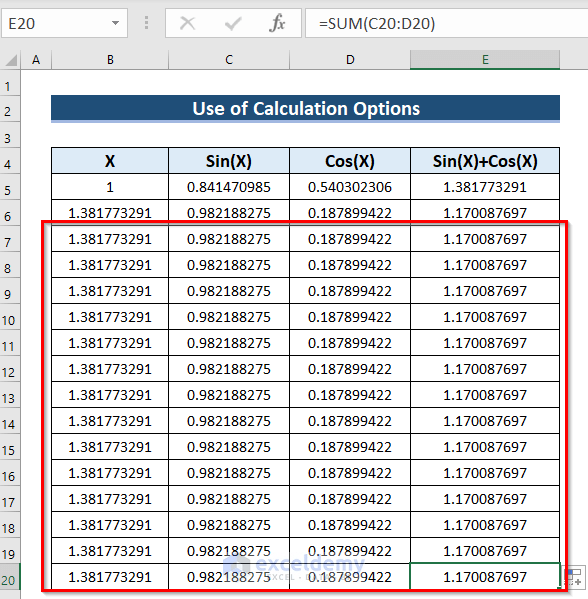
Task: Select column B header
Action: (110, 60)
